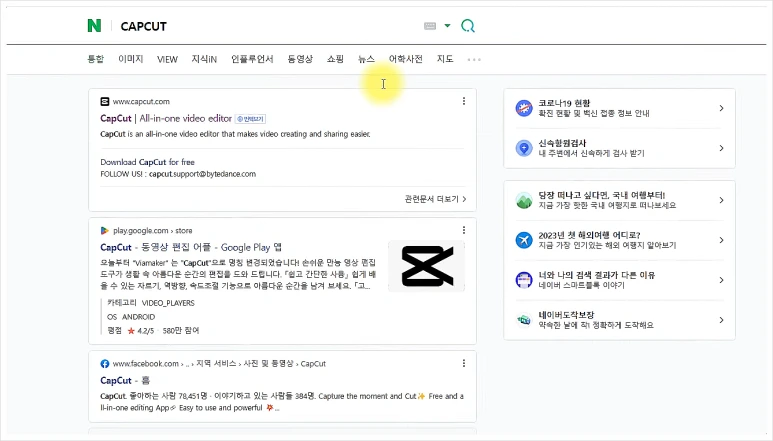Open 2023년 첫 해외여행 어디로? item
773x441 pixels.
tap(619, 240)
